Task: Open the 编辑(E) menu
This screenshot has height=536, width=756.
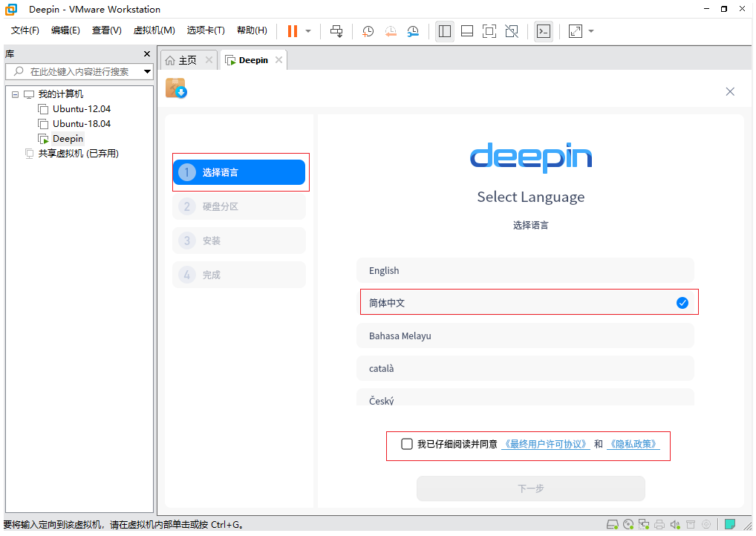Action: 65,30
